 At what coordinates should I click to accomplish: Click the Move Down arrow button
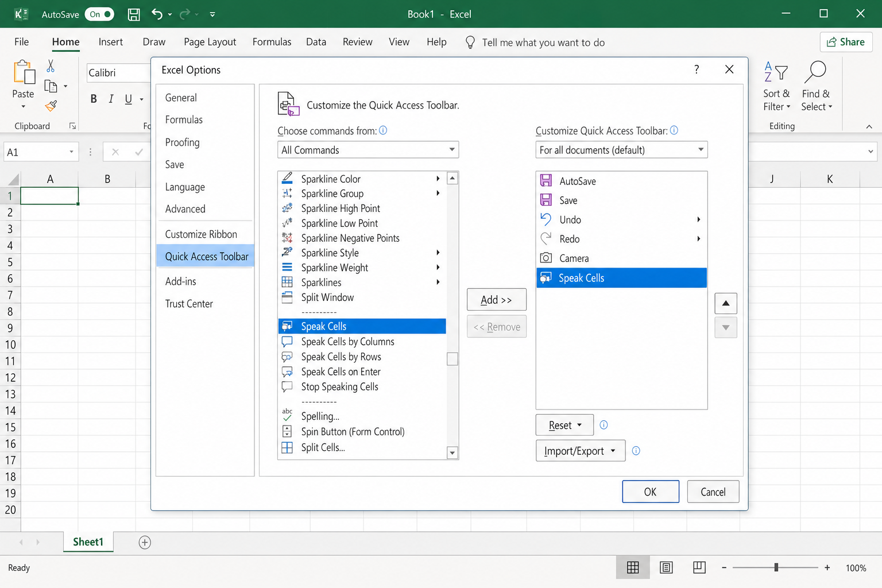click(x=726, y=328)
